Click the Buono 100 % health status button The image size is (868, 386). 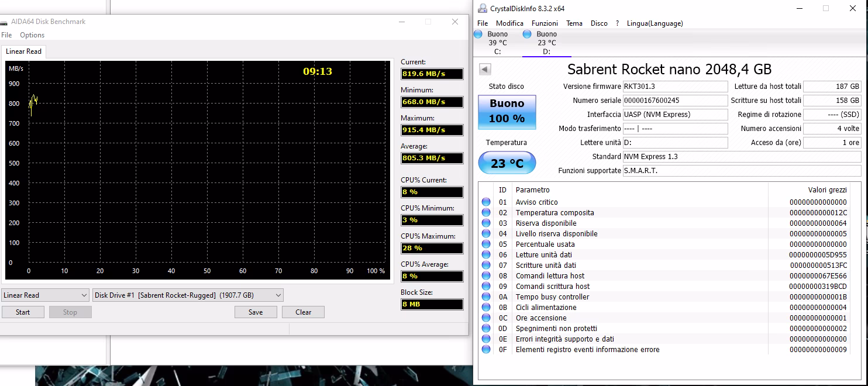(x=507, y=112)
